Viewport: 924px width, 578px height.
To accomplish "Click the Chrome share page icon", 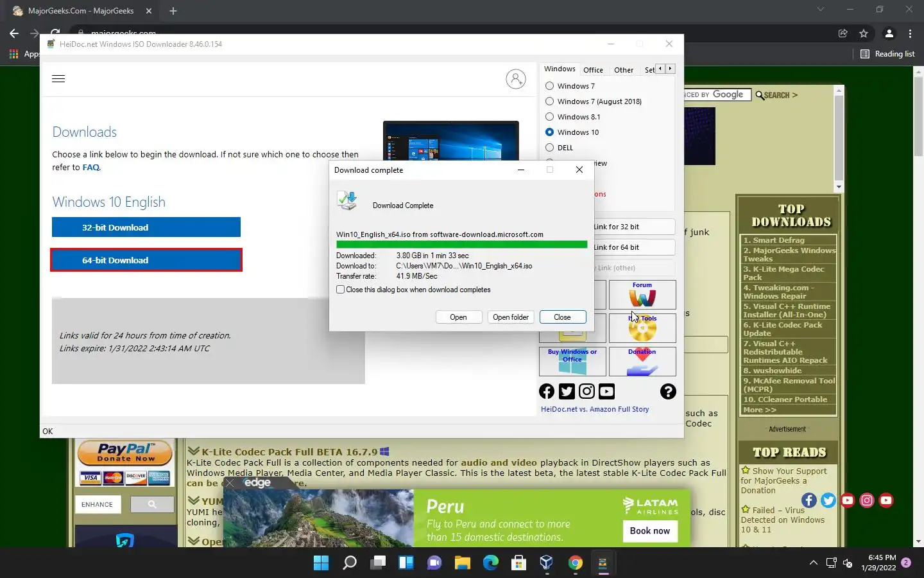I will point(843,33).
